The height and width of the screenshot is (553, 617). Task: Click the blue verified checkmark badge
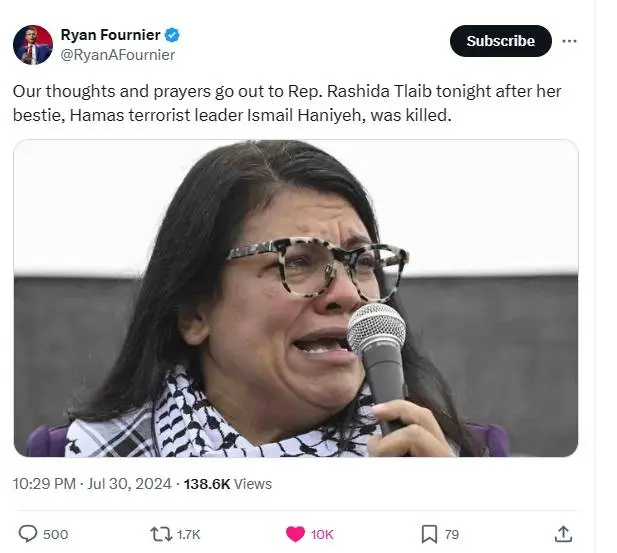[172, 35]
